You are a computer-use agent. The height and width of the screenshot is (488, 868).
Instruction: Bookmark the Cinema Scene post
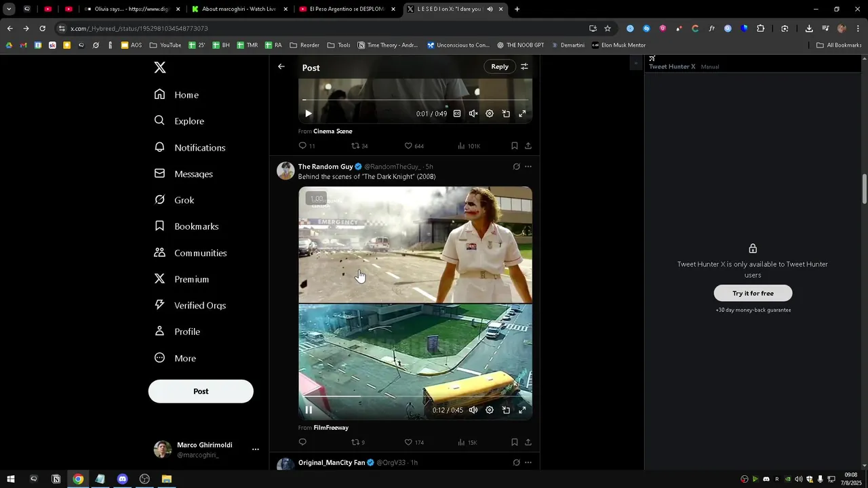pyautogui.click(x=515, y=146)
